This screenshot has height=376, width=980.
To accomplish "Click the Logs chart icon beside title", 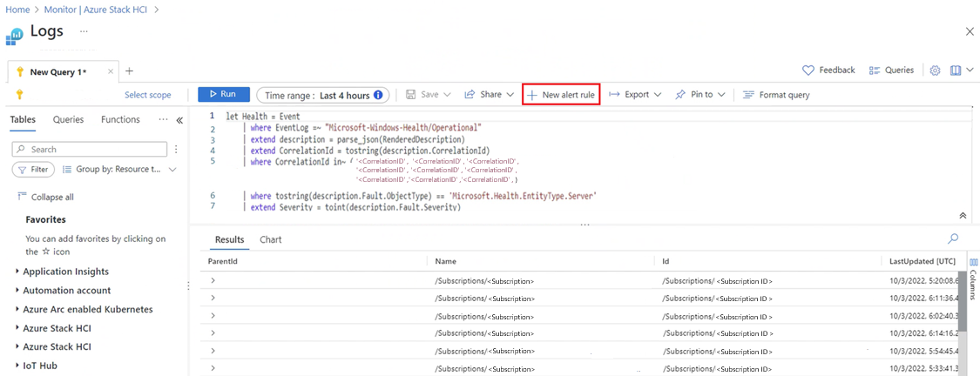I will [14, 36].
